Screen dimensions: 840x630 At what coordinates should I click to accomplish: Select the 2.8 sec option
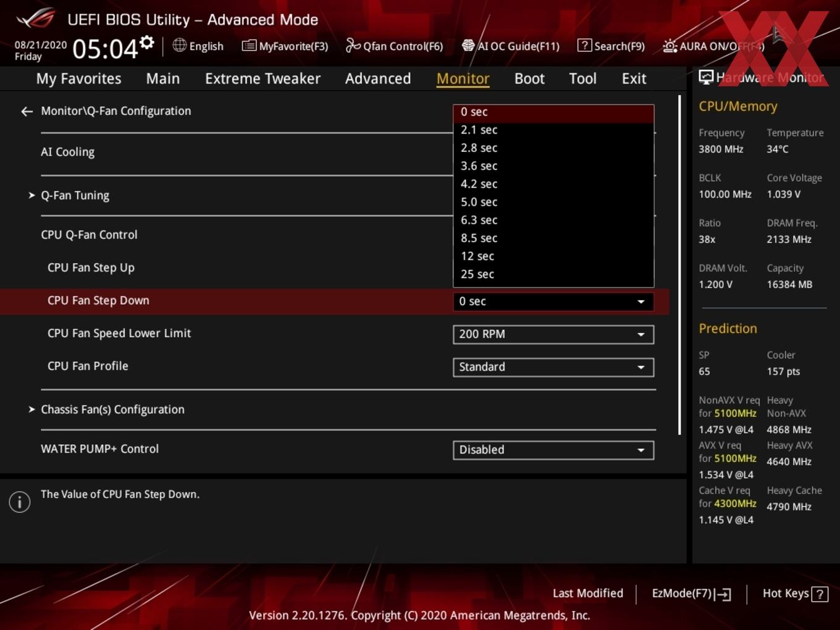(x=553, y=148)
